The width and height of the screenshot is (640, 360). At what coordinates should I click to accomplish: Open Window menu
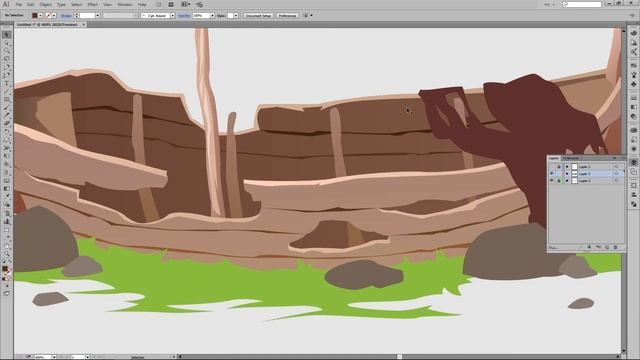point(124,4)
